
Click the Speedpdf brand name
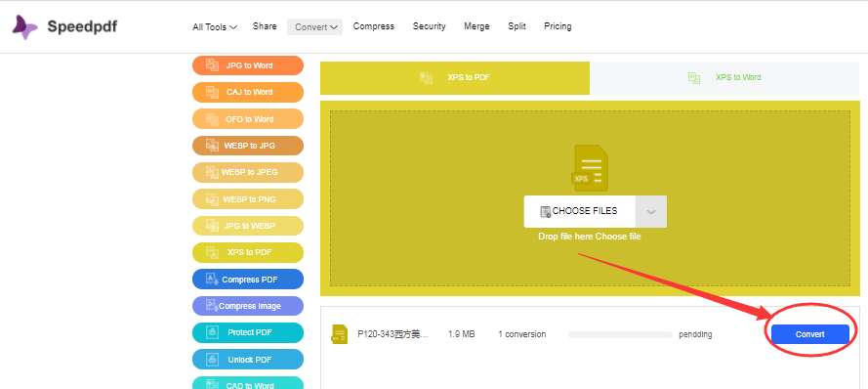82,26
